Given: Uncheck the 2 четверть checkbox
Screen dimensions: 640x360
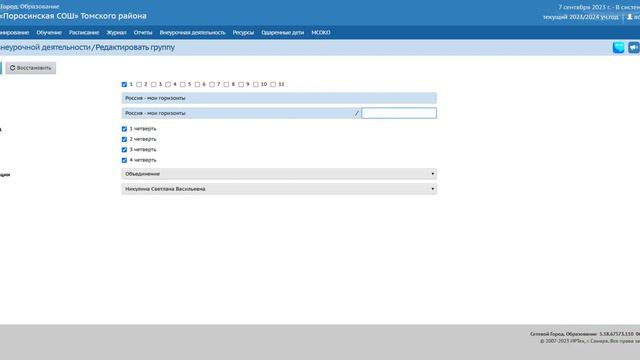Looking at the screenshot, I should coord(124,140).
